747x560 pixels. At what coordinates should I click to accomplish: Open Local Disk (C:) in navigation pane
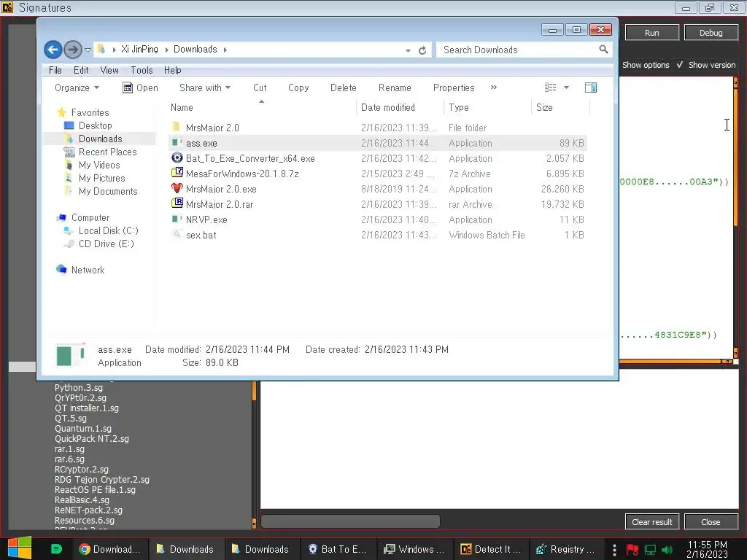coord(108,230)
